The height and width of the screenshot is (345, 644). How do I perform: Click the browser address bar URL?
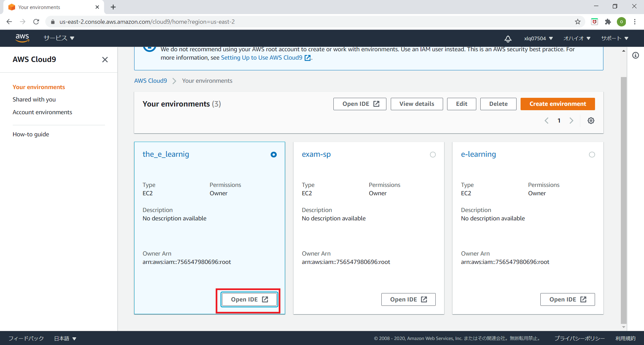pos(147,22)
